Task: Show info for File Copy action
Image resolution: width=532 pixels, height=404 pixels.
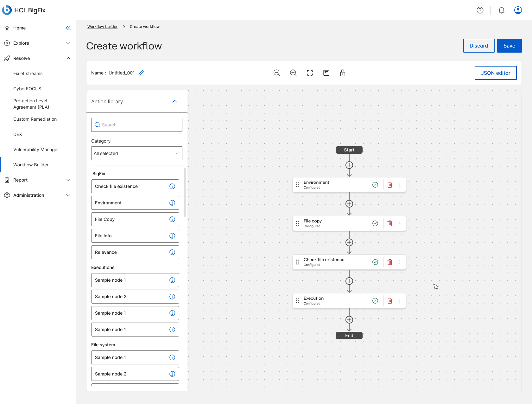Action: pos(172,219)
